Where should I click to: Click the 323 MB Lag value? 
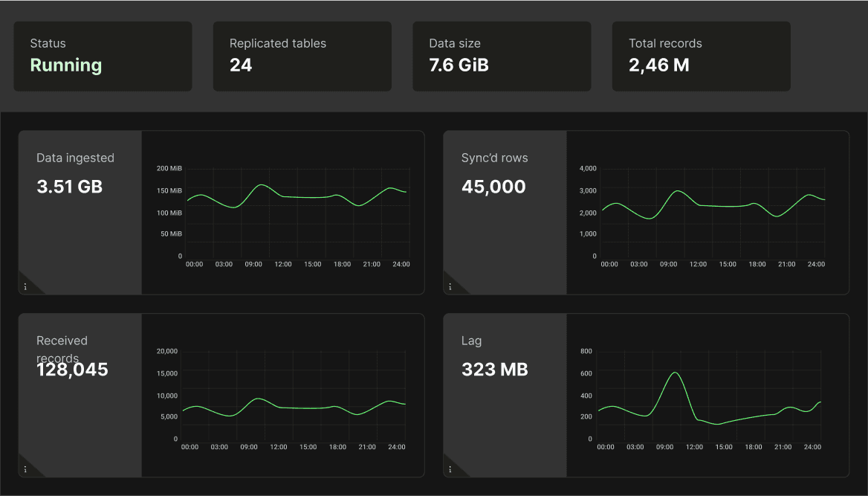[494, 370]
